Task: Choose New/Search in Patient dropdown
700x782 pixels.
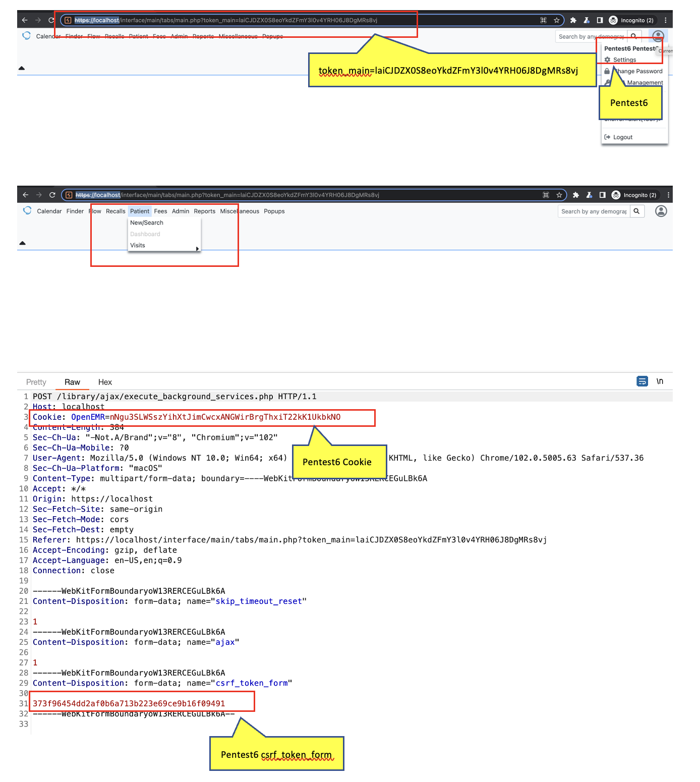Action: tap(147, 222)
